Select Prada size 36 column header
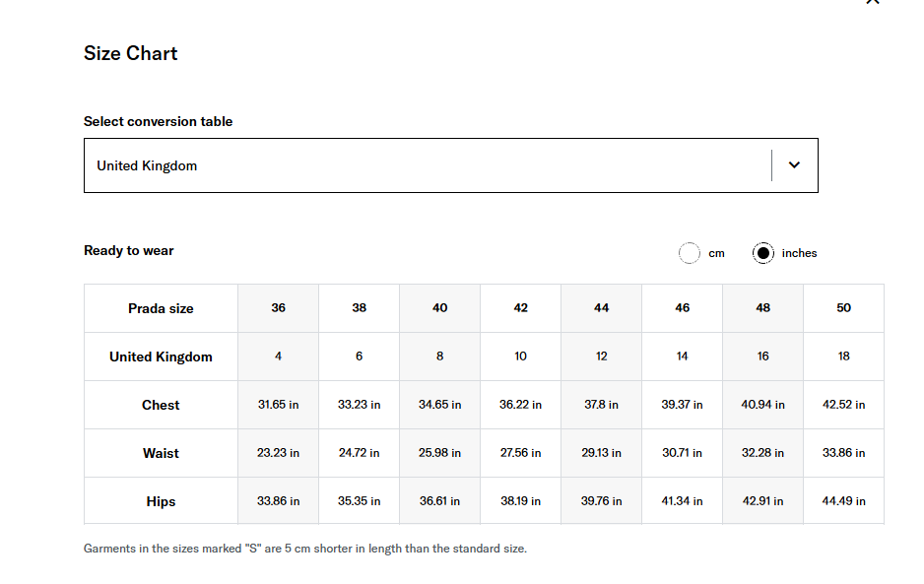 click(278, 308)
